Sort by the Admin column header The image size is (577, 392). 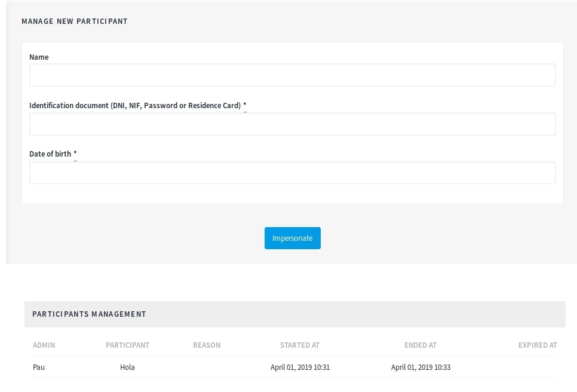pyautogui.click(x=44, y=345)
